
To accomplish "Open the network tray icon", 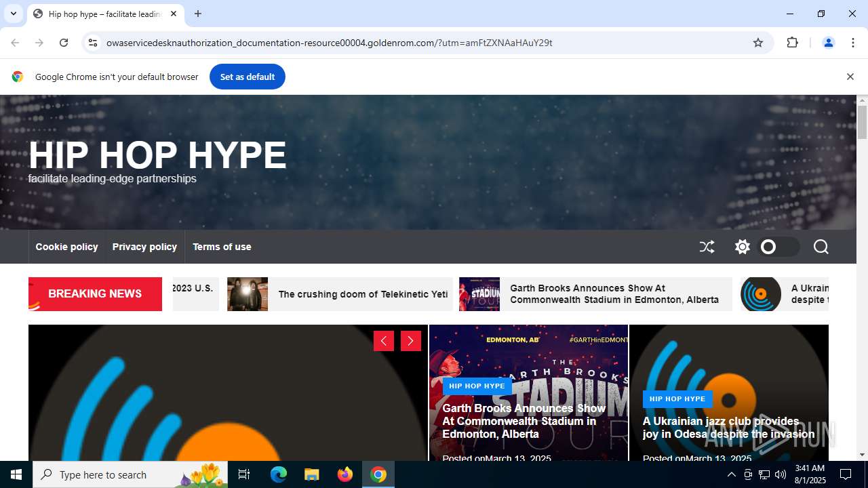I will 764,474.
